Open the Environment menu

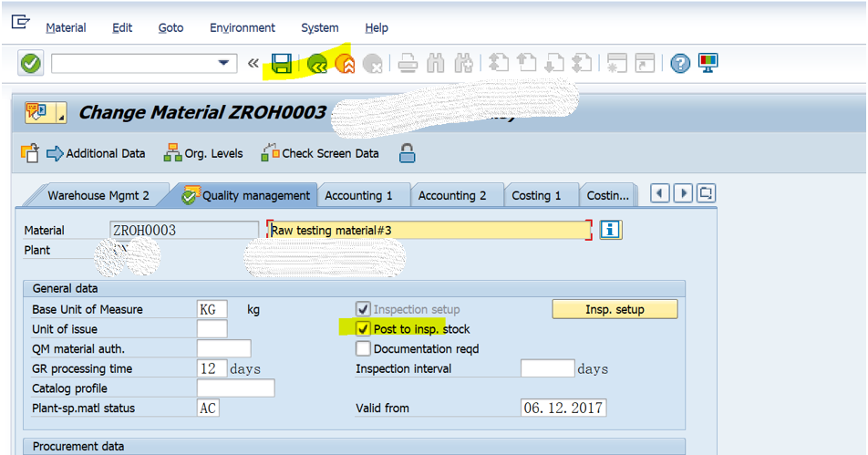[242, 27]
